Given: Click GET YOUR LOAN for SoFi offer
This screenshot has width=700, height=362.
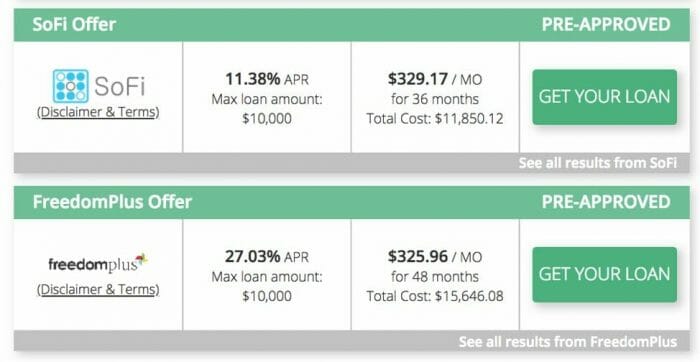Looking at the screenshot, I should tap(604, 97).
